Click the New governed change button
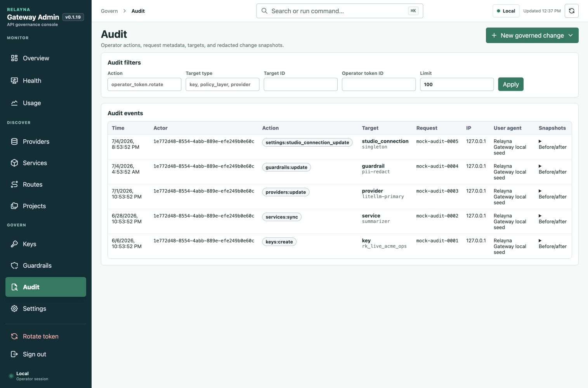The width and height of the screenshot is (588, 388). [x=532, y=35]
